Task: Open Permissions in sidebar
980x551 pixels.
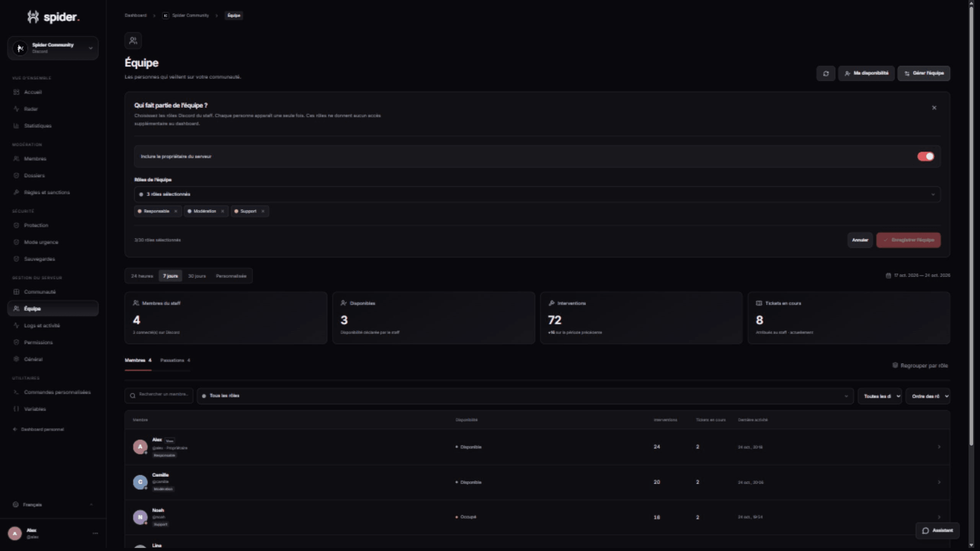Action: (53, 342)
